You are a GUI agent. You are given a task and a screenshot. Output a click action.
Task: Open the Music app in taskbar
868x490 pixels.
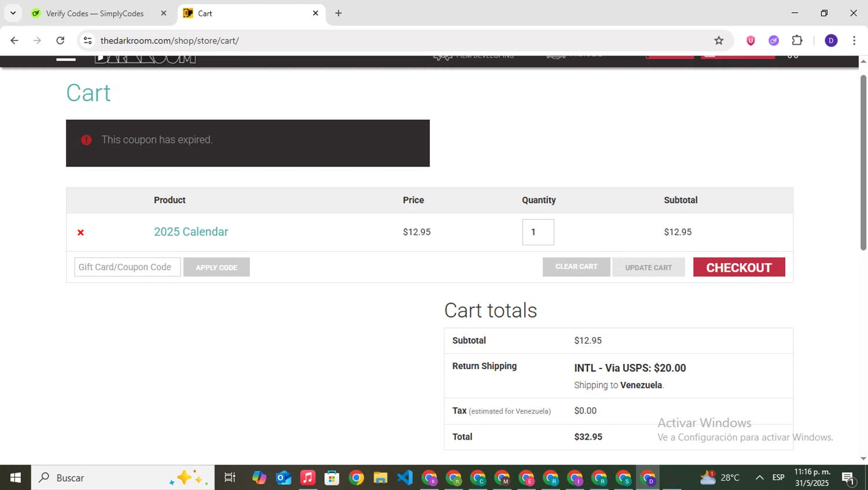(x=308, y=478)
